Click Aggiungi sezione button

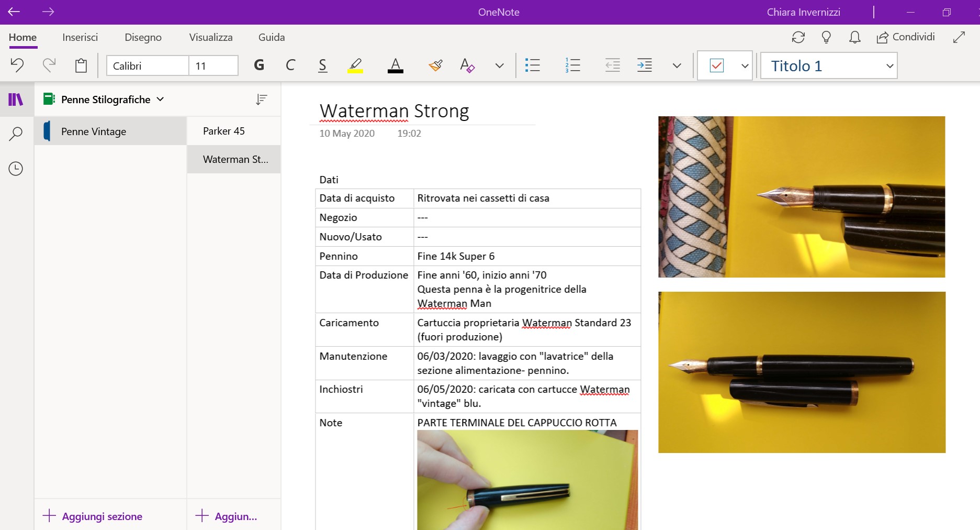pyautogui.click(x=93, y=516)
